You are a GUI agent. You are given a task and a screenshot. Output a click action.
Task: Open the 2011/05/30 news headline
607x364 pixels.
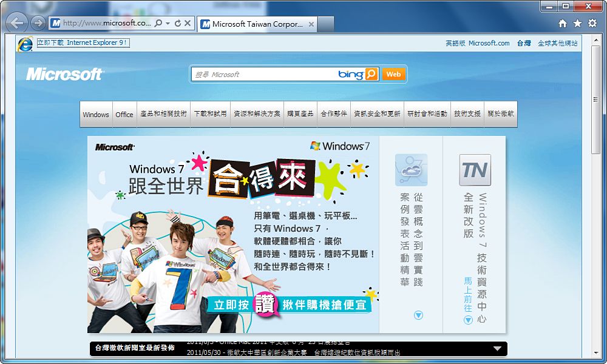[293, 352]
